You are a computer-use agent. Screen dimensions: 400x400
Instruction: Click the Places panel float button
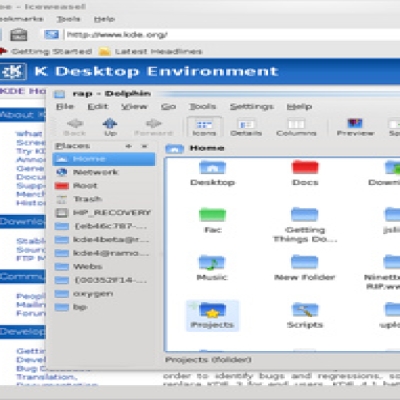click(129, 146)
